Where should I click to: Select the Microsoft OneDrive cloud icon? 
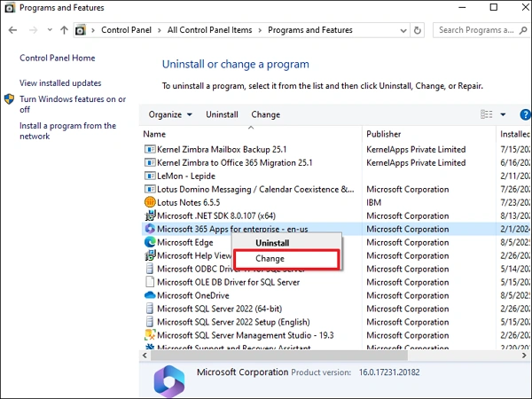(x=150, y=295)
